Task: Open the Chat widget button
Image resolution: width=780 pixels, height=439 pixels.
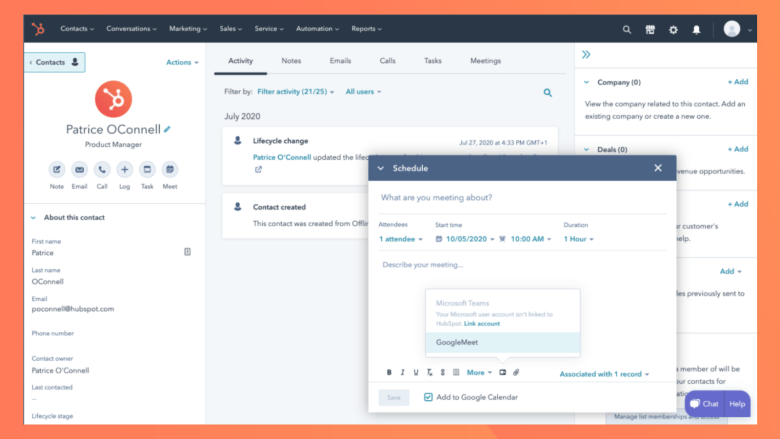Action: click(704, 404)
